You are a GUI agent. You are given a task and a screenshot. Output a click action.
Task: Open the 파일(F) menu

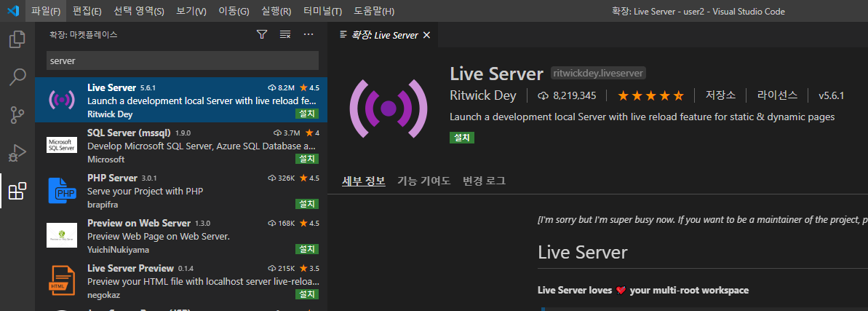pos(47,11)
